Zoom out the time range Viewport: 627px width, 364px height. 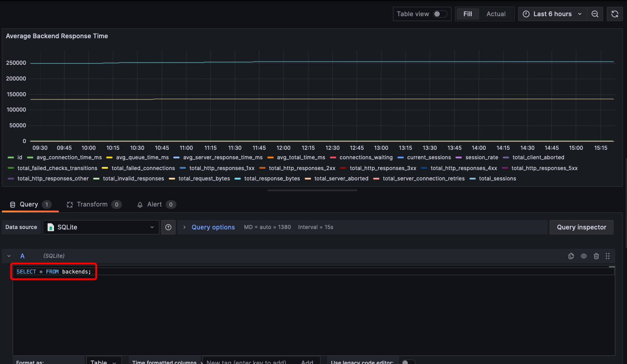point(595,14)
